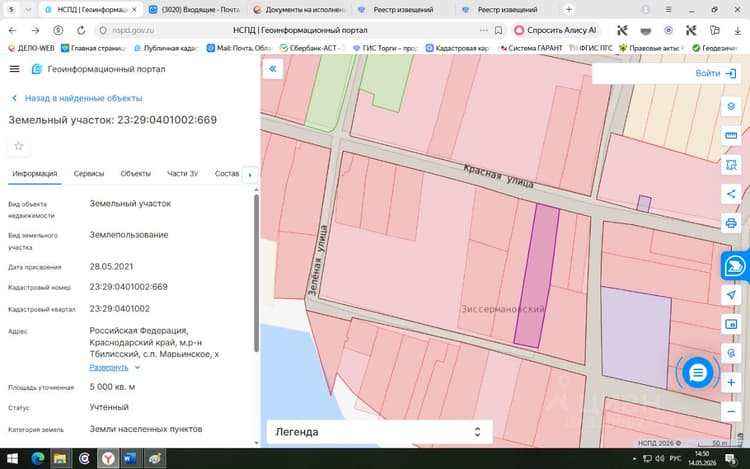Open the hamburger menu of Геоинформационный портал
This screenshot has width=750, height=469.
(x=14, y=69)
